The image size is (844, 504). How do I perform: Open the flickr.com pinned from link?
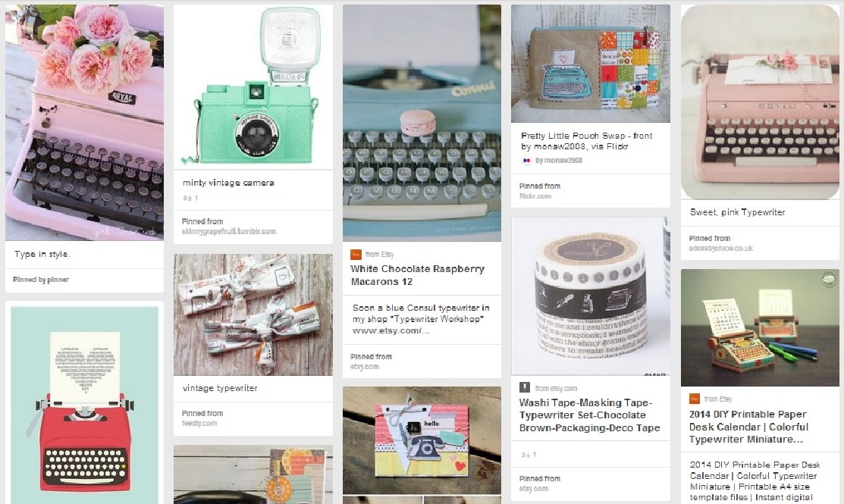click(535, 196)
